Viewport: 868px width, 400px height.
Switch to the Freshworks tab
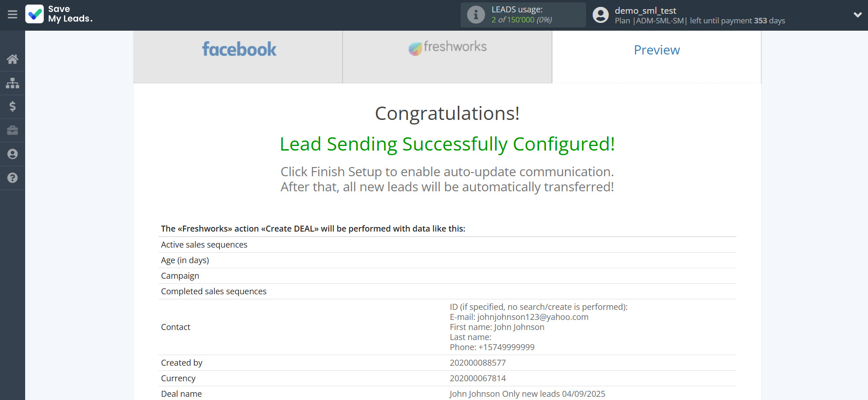[447, 48]
